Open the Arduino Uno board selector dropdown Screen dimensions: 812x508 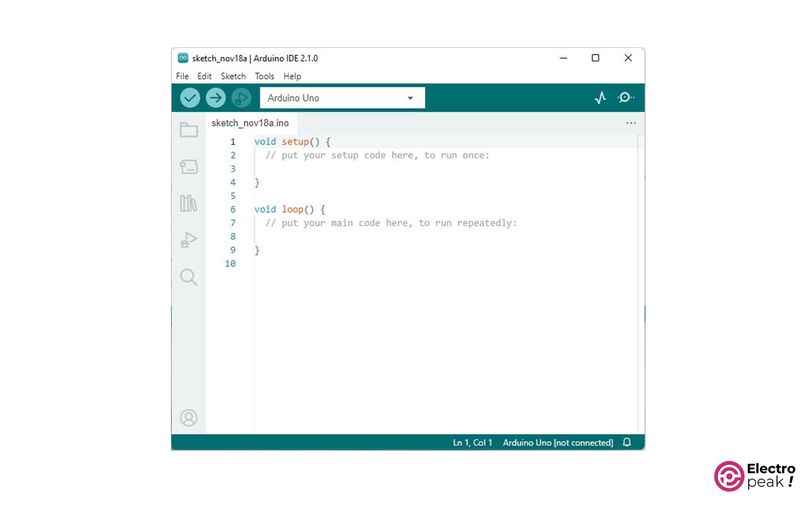(x=343, y=98)
